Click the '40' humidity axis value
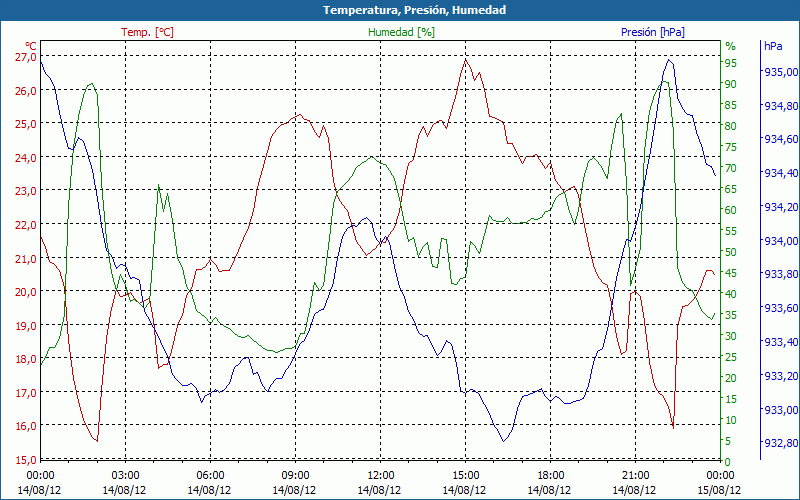This screenshot has height=500, width=800. click(731, 294)
